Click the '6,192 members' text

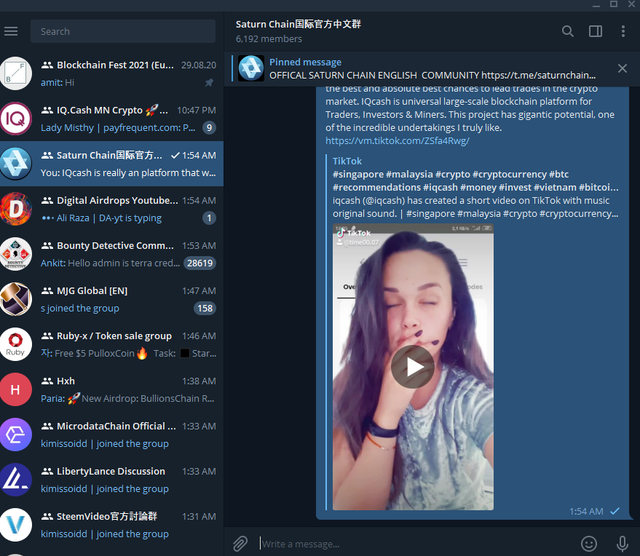269,39
